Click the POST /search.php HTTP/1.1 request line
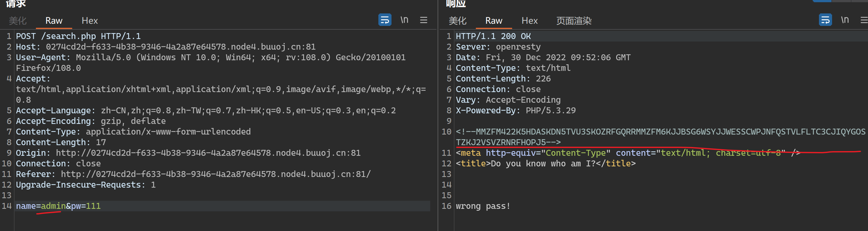 click(78, 36)
